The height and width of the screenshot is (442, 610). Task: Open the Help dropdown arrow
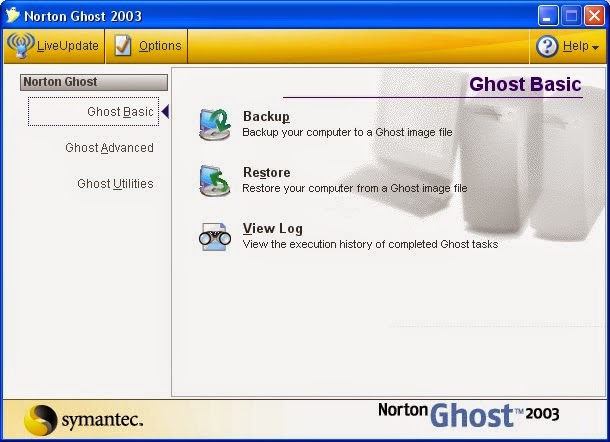point(595,47)
